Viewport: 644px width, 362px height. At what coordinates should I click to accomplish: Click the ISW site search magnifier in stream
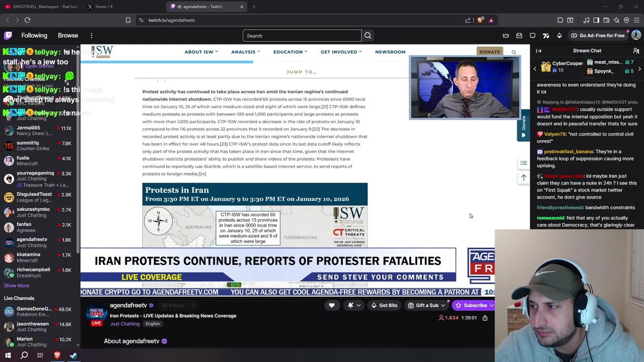coord(514,52)
